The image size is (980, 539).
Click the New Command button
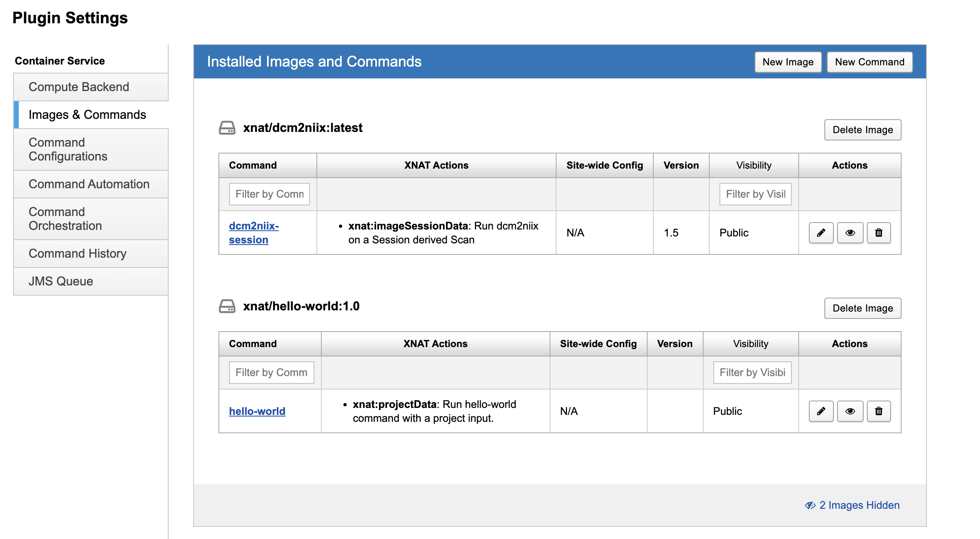point(869,62)
